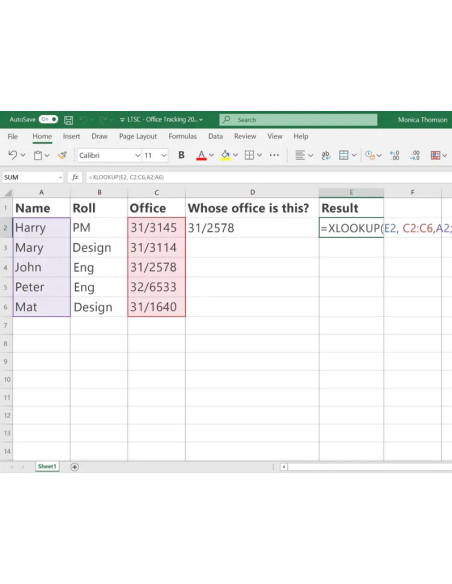This screenshot has height=584, width=452.
Task: Toggle Bold formatting
Action: pos(181,155)
